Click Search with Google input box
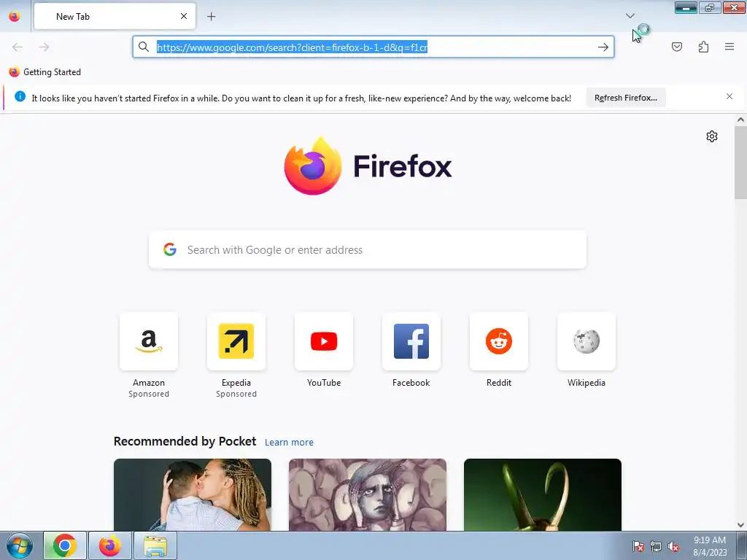The image size is (747, 560). (368, 249)
